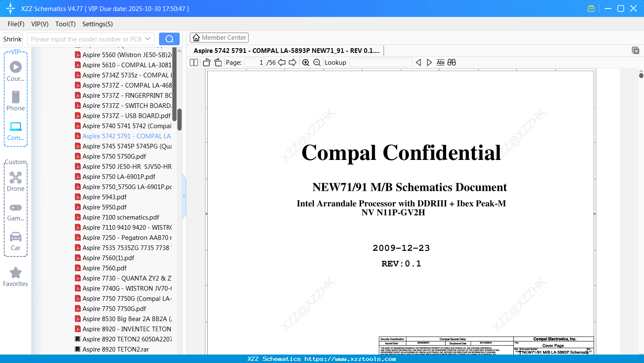Open Aspire 5737Z - FINGERPRINT file
The image size is (644, 363).
pos(123,96)
